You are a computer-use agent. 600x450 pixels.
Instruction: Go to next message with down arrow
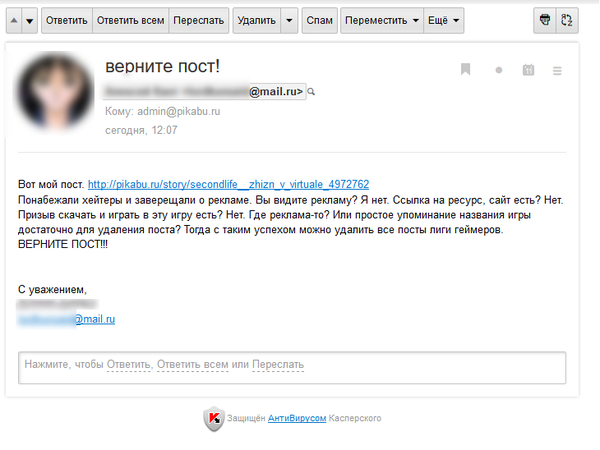pyautogui.click(x=29, y=19)
